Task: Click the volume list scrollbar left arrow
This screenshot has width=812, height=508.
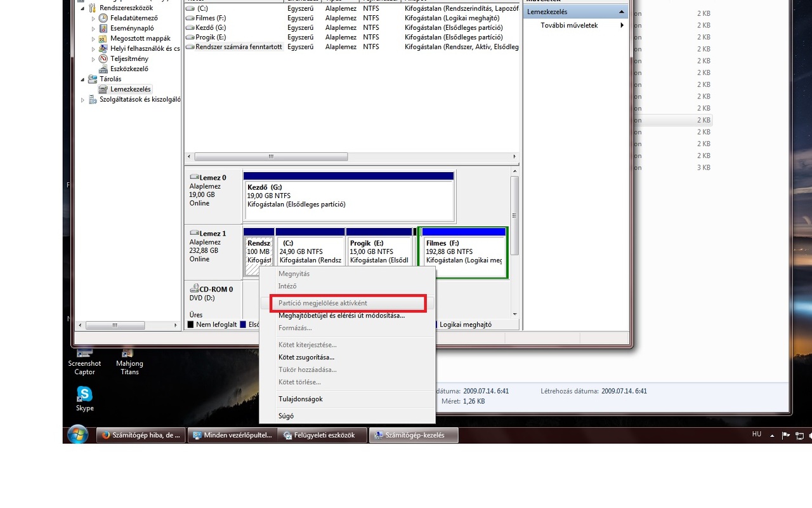Action: [188, 156]
